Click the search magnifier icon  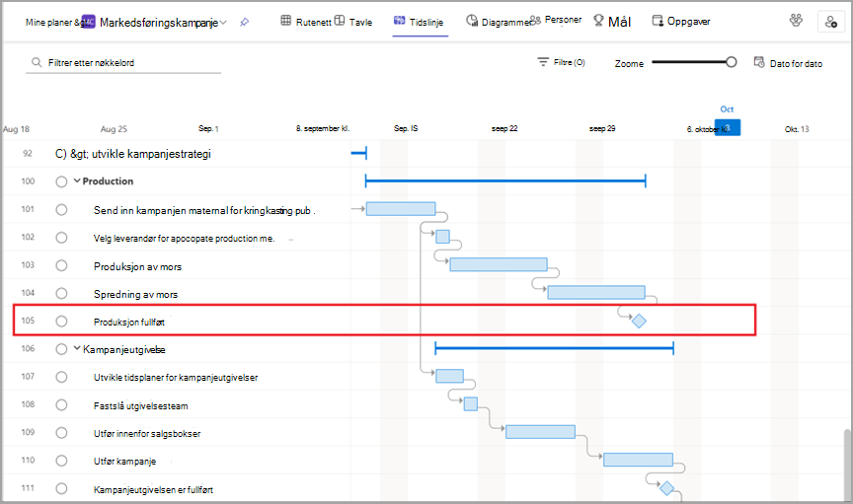tap(37, 62)
